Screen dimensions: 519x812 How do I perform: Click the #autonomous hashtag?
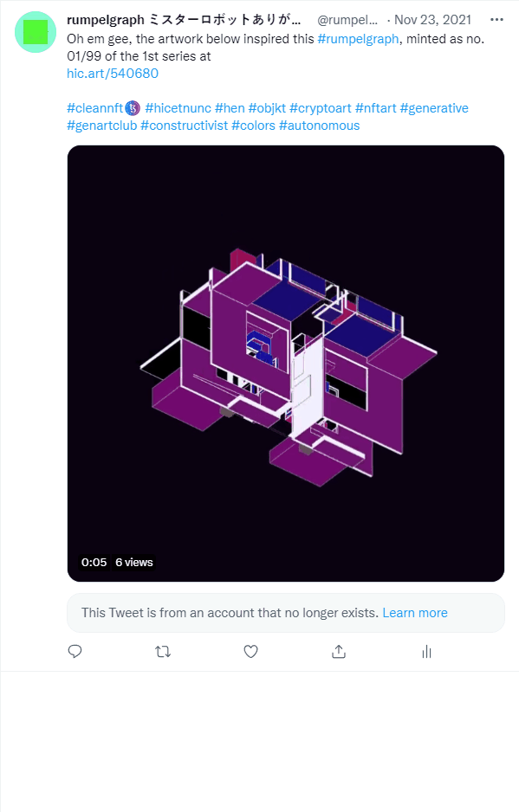320,126
